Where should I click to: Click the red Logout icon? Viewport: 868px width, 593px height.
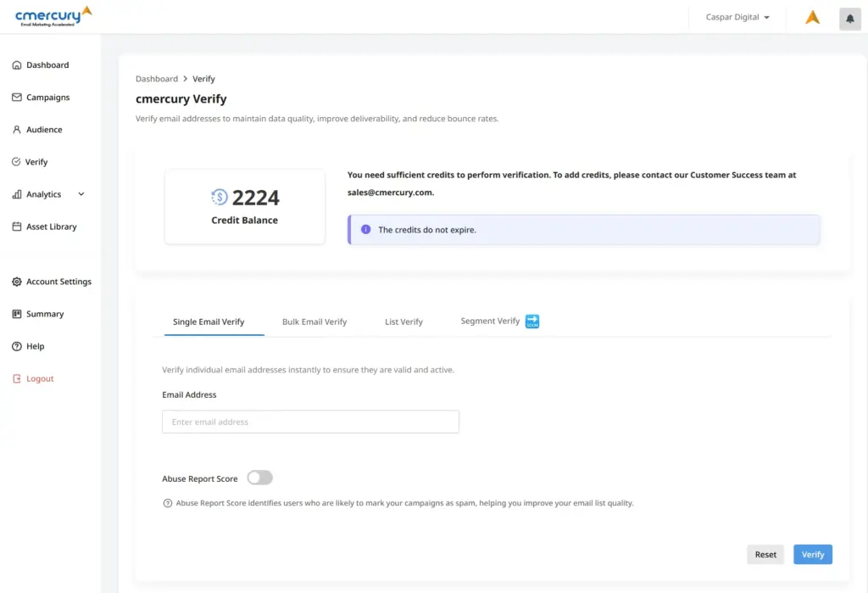17,378
